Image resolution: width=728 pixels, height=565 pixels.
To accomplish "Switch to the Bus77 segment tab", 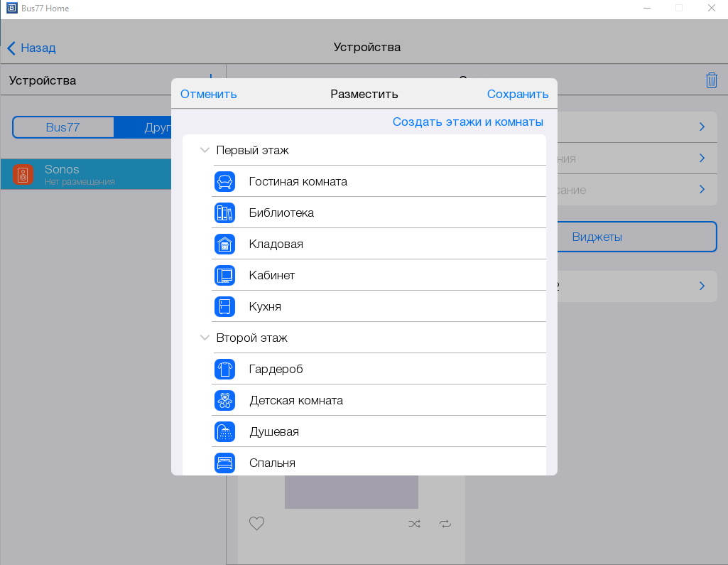I will coord(63,128).
